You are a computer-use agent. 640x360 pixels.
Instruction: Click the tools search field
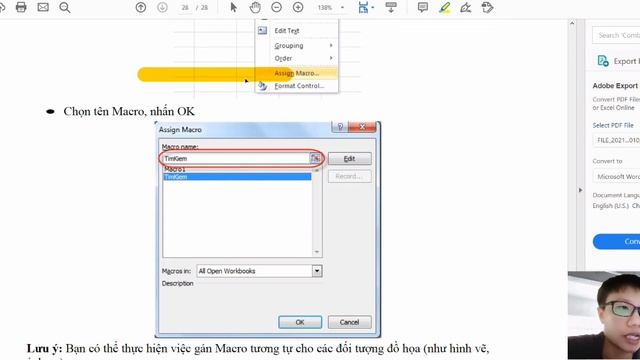tap(616, 36)
